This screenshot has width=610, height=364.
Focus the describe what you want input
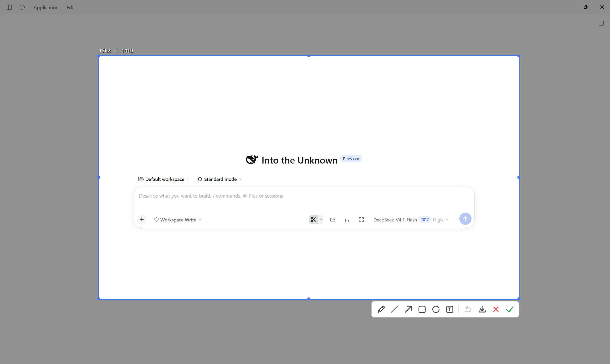tap(304, 196)
